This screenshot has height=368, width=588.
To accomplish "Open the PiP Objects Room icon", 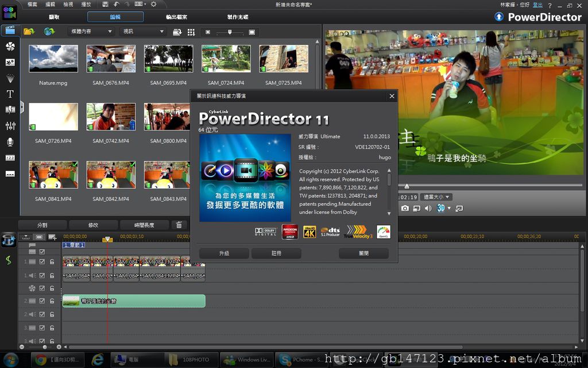I will pos(10,62).
